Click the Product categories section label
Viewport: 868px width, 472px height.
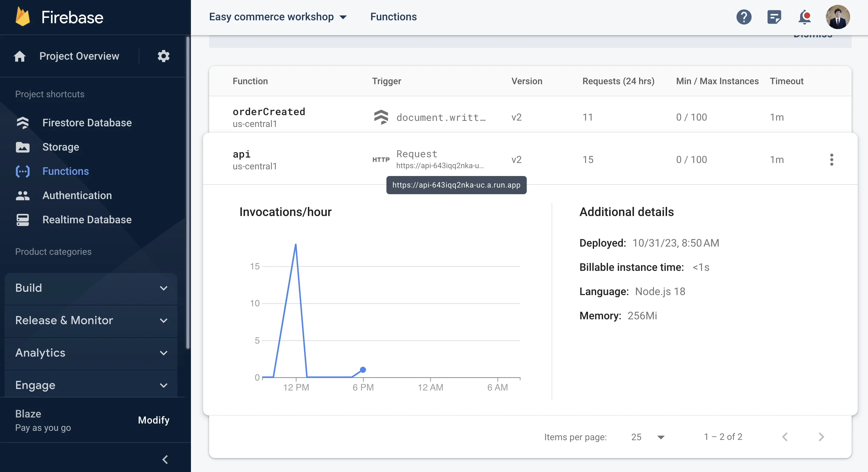pyautogui.click(x=53, y=252)
